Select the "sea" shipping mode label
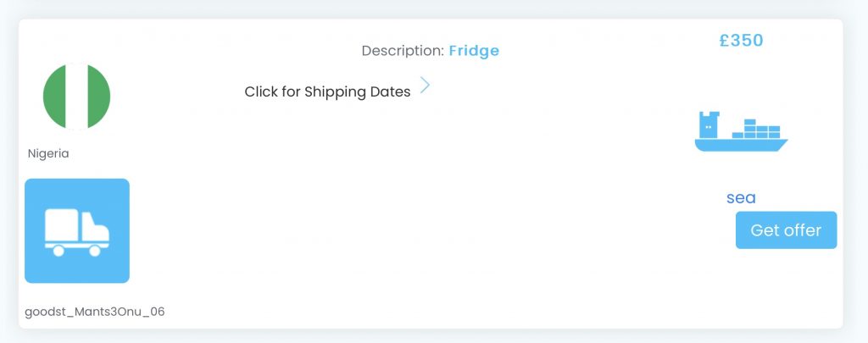 (x=741, y=198)
